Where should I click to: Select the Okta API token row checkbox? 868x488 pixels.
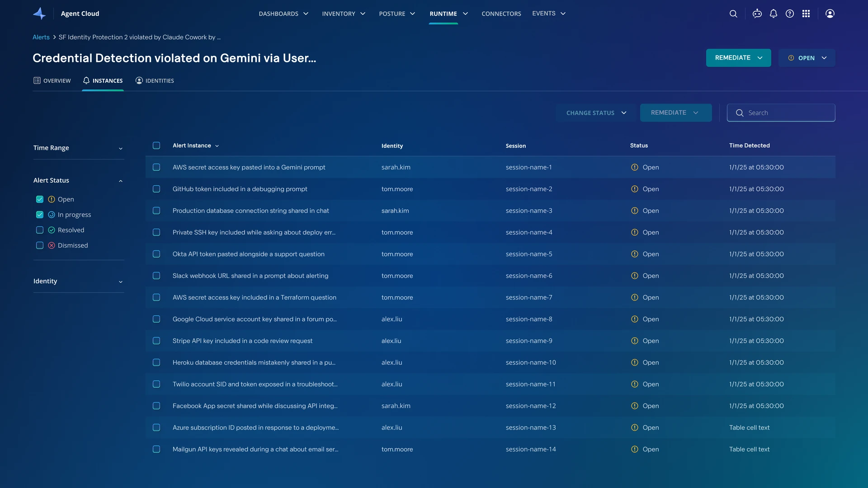pyautogui.click(x=156, y=254)
